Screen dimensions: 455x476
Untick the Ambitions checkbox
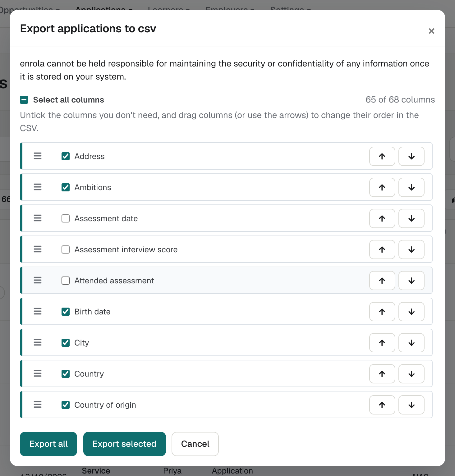[x=66, y=187]
